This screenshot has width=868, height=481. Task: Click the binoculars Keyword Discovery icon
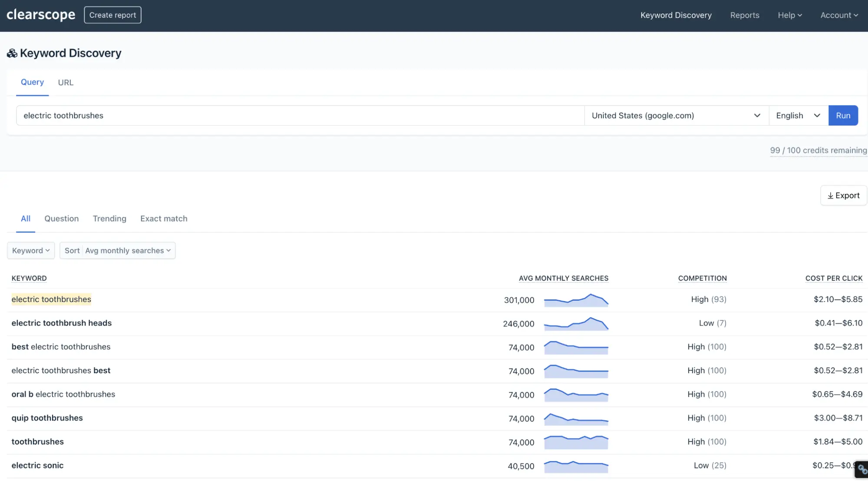(12, 53)
